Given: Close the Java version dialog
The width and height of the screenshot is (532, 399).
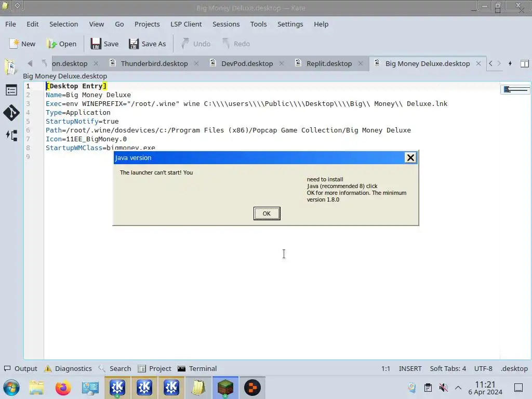Looking at the screenshot, I should pos(410,157).
